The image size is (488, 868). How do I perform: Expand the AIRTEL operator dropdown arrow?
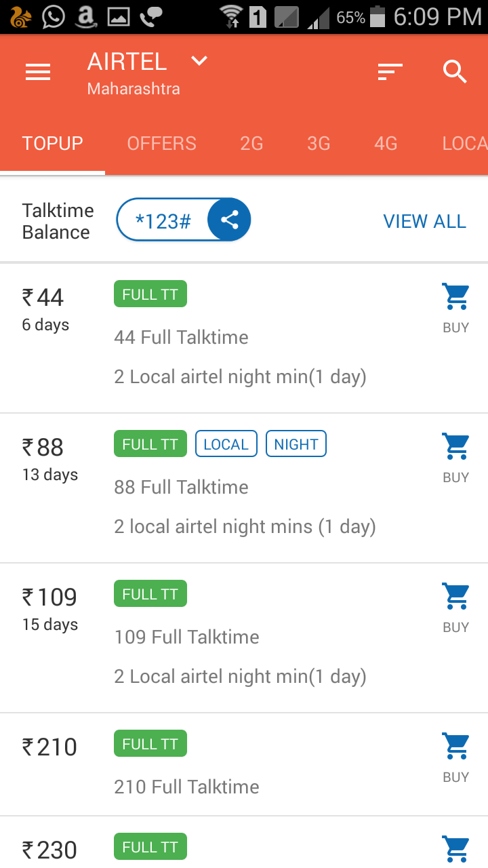pyautogui.click(x=199, y=61)
